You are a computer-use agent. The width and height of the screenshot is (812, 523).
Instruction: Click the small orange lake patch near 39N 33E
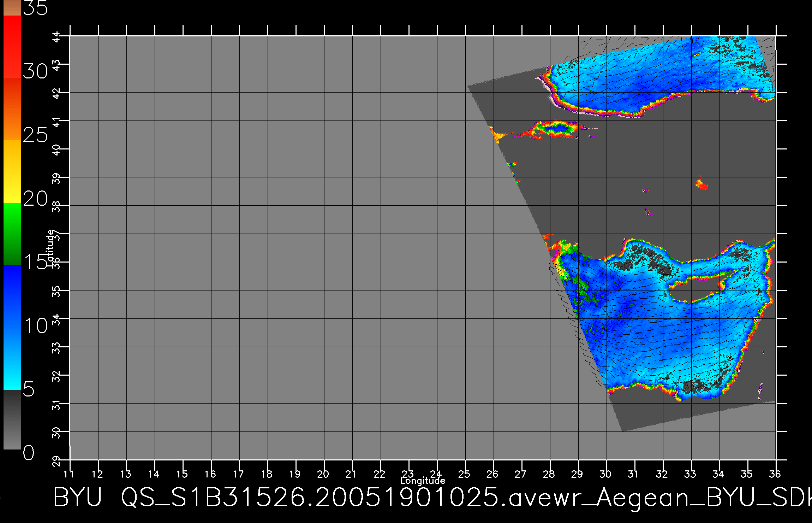(701, 184)
